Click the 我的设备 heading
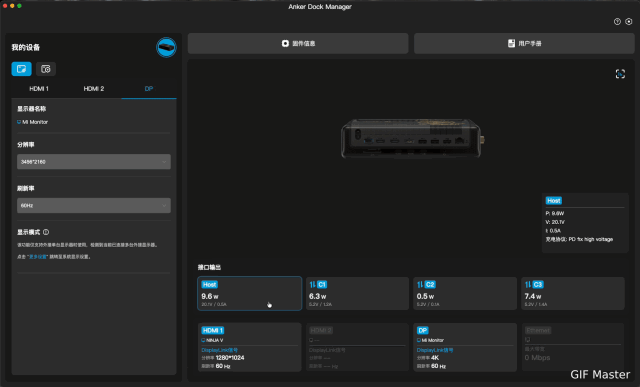Screen dimensions: 640x387 (26, 47)
